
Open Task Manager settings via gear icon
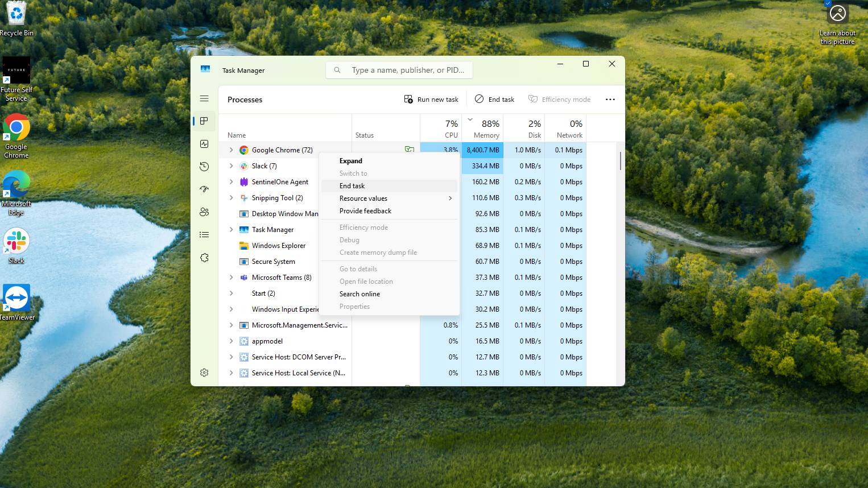tap(204, 373)
